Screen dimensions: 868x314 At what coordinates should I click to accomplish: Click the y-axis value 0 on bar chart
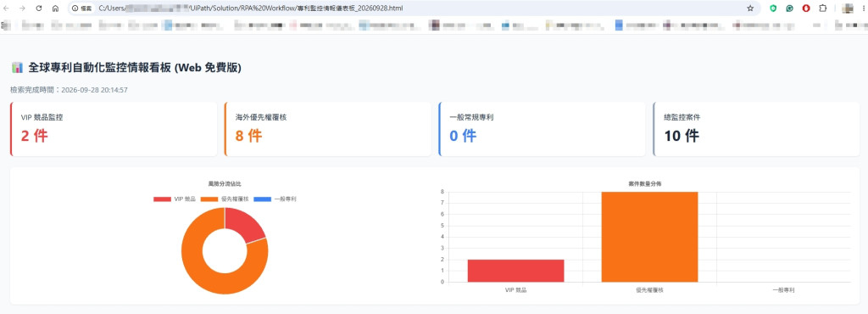point(442,282)
